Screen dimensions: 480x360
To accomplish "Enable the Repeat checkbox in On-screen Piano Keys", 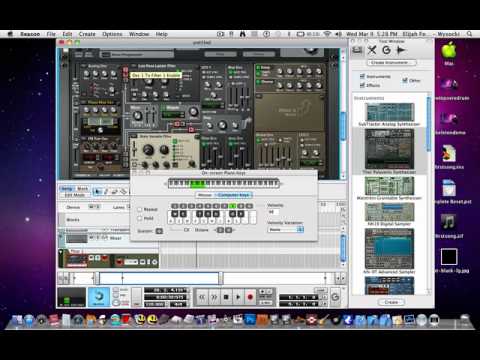I will pyautogui.click(x=140, y=209).
